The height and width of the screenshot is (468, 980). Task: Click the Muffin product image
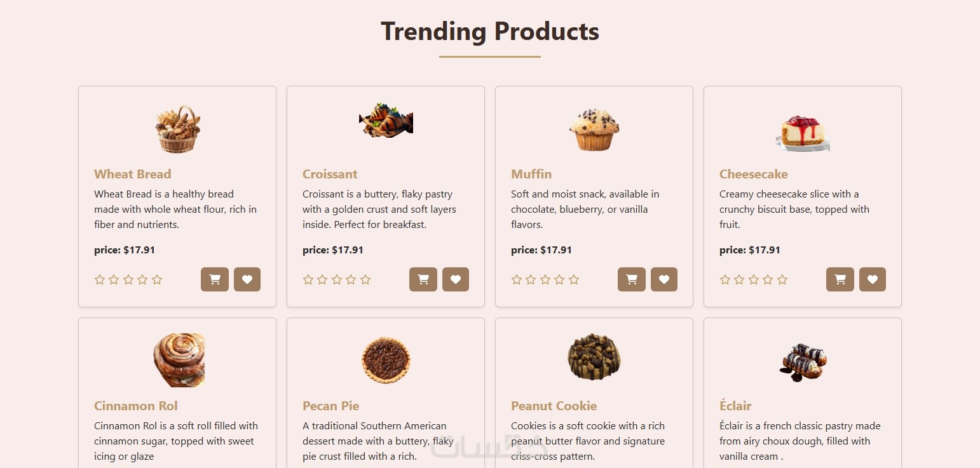(594, 130)
